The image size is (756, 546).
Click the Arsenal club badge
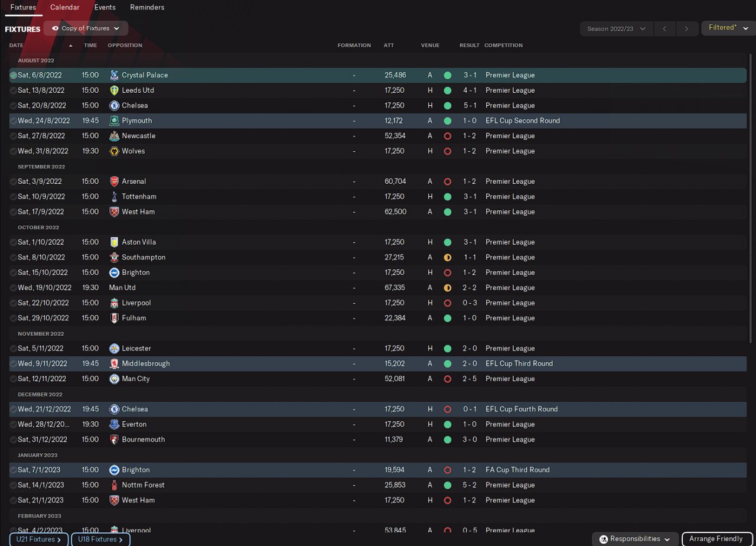[x=114, y=181]
